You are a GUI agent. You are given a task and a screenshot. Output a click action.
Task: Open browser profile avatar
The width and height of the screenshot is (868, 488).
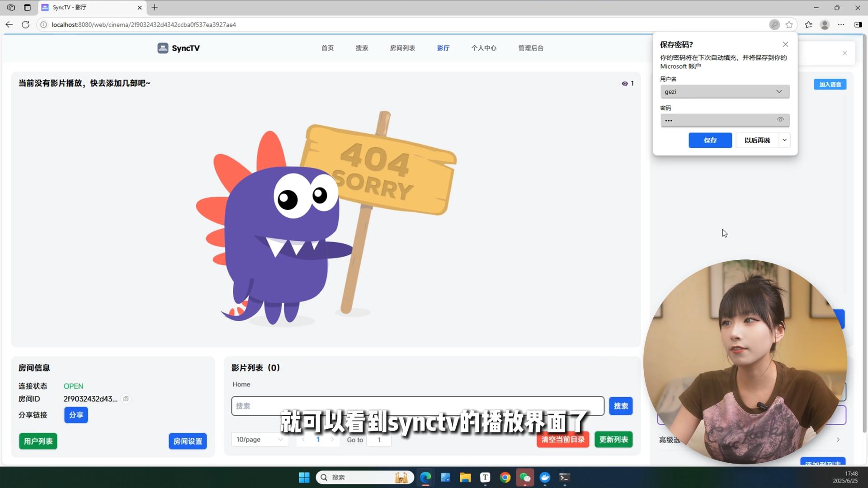825,25
